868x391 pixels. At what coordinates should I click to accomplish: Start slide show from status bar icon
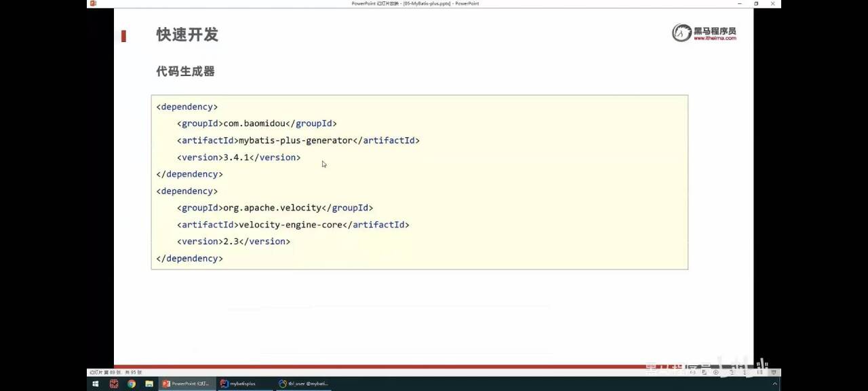pyautogui.click(x=774, y=372)
